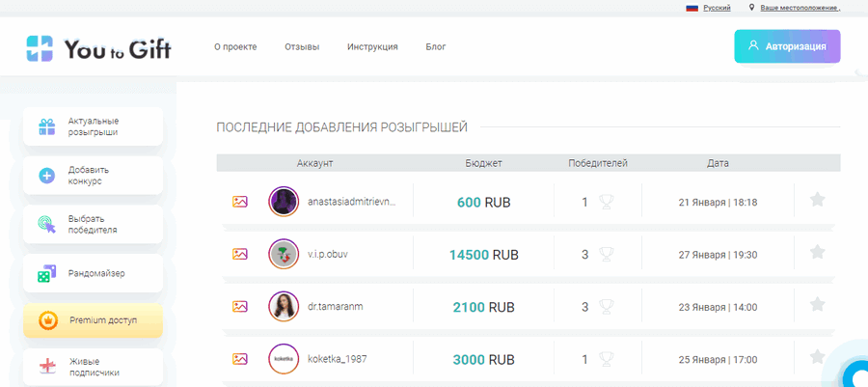
Task: Click the icon for Живые подписчики
Action: [x=47, y=367]
